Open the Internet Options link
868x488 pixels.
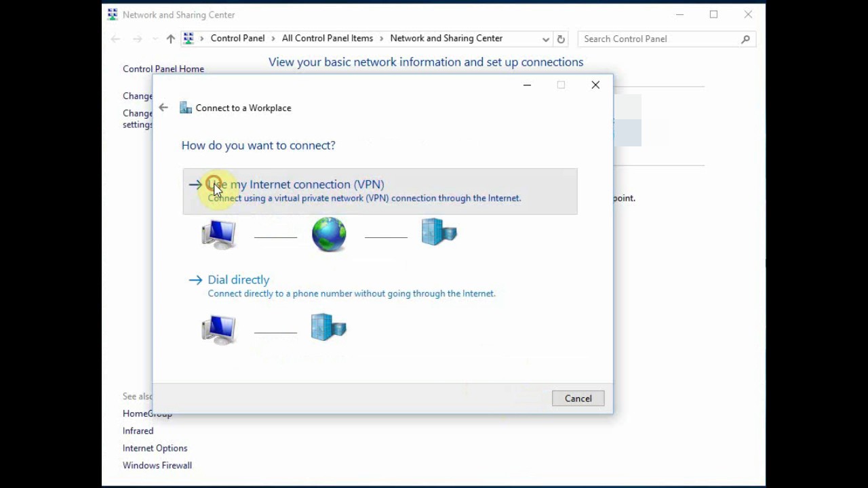(155, 448)
